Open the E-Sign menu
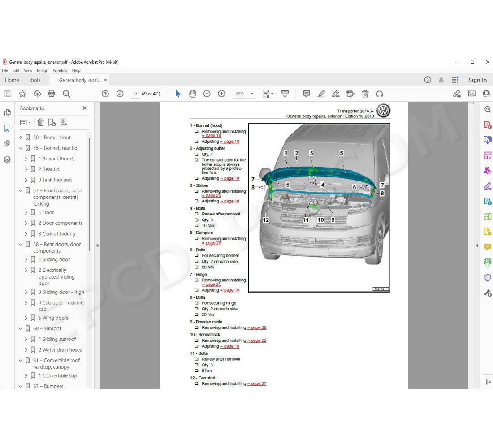493x448 pixels. (x=42, y=70)
